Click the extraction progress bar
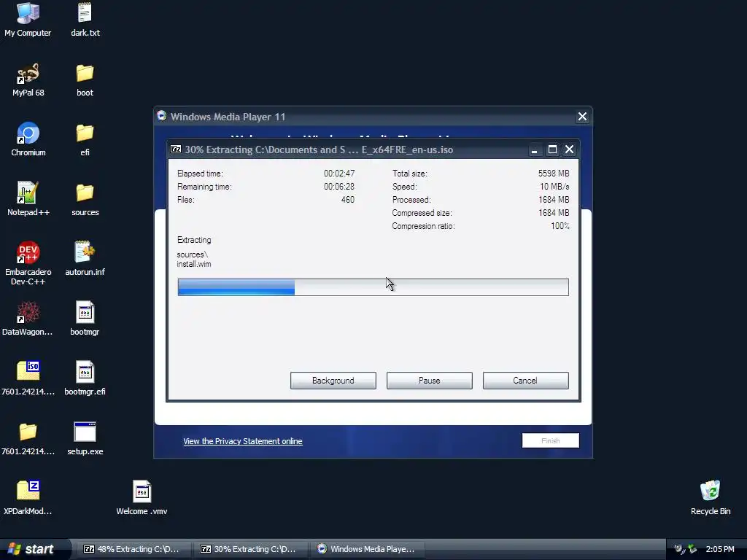The image size is (747, 560). 373,287
